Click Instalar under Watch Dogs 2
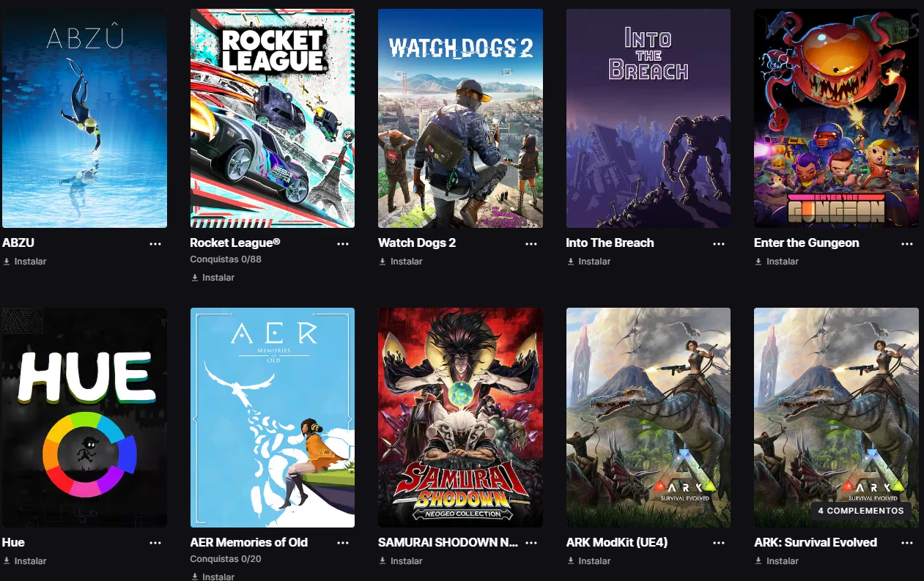924x581 pixels. (401, 262)
